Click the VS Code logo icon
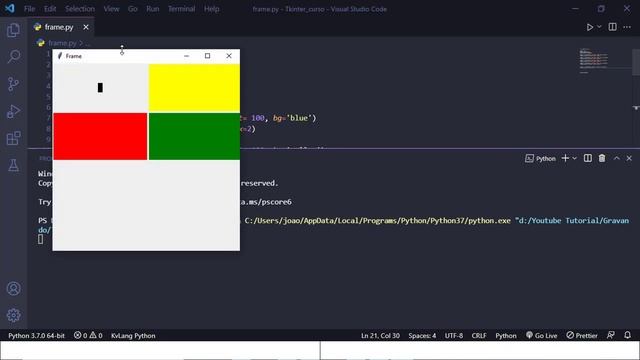 [x=9, y=8]
